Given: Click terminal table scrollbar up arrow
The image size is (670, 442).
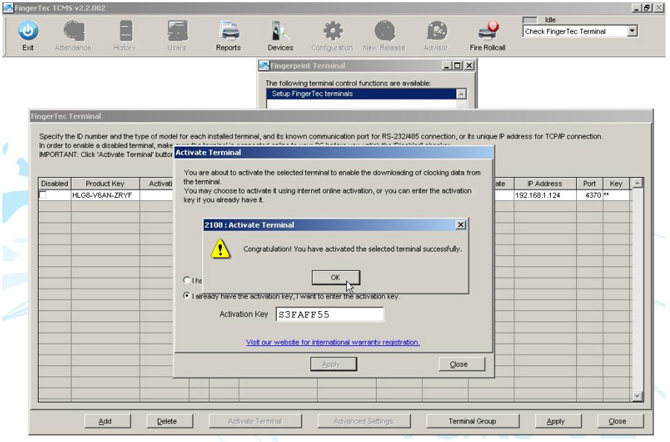Looking at the screenshot, I should point(637,183).
